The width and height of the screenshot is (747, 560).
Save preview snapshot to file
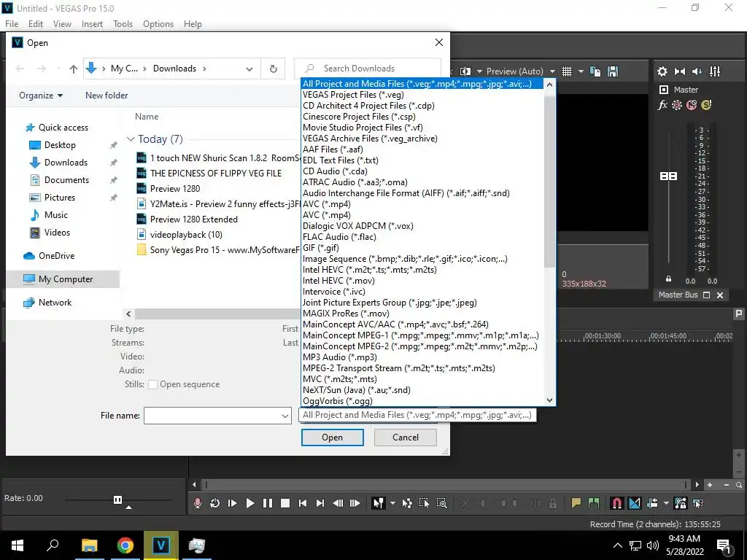pyautogui.click(x=613, y=71)
